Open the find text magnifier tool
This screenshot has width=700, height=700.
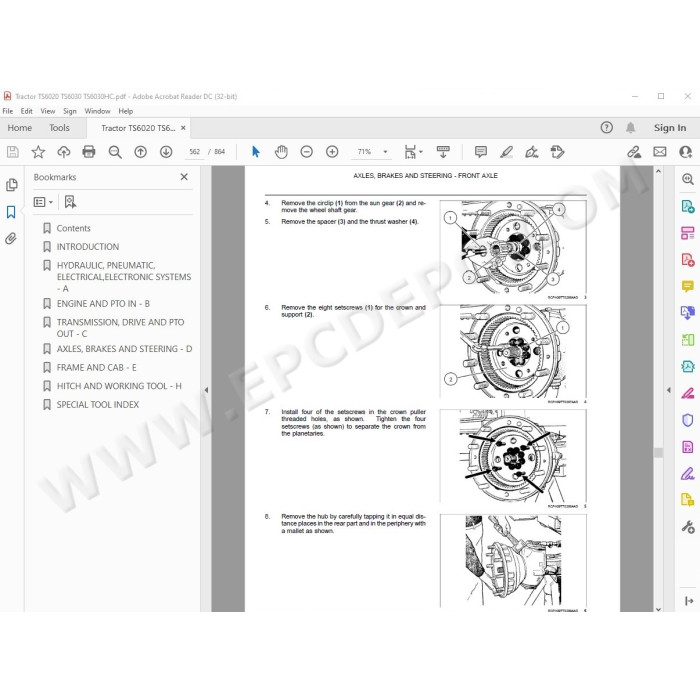click(x=115, y=152)
